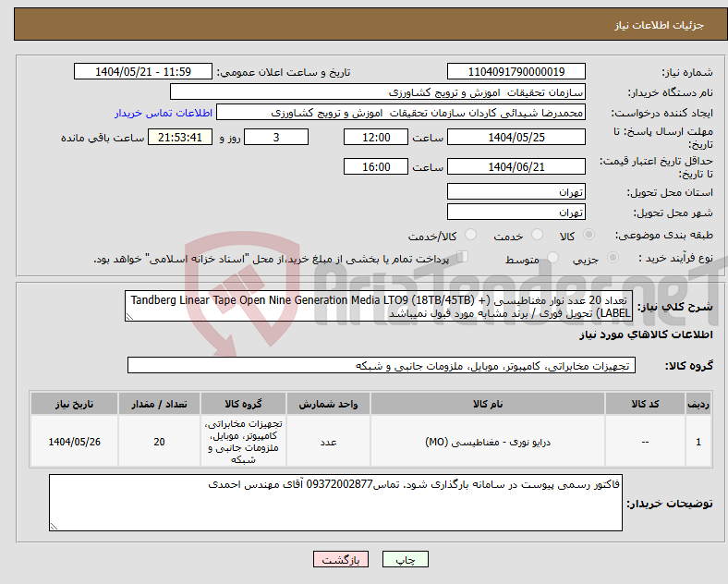Toggle the اسناد خزانه اسلامی payment checkbox
Viewport: 728px width, 584px height.
point(462,257)
